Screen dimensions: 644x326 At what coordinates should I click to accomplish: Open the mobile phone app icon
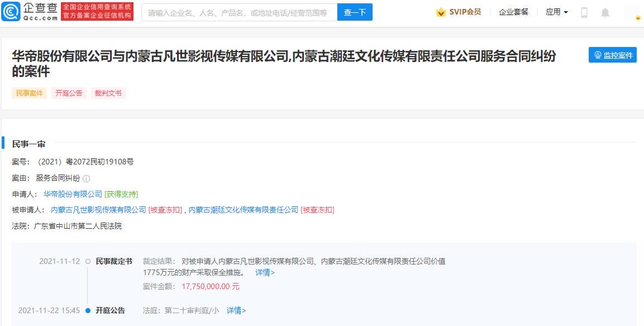tap(584, 13)
